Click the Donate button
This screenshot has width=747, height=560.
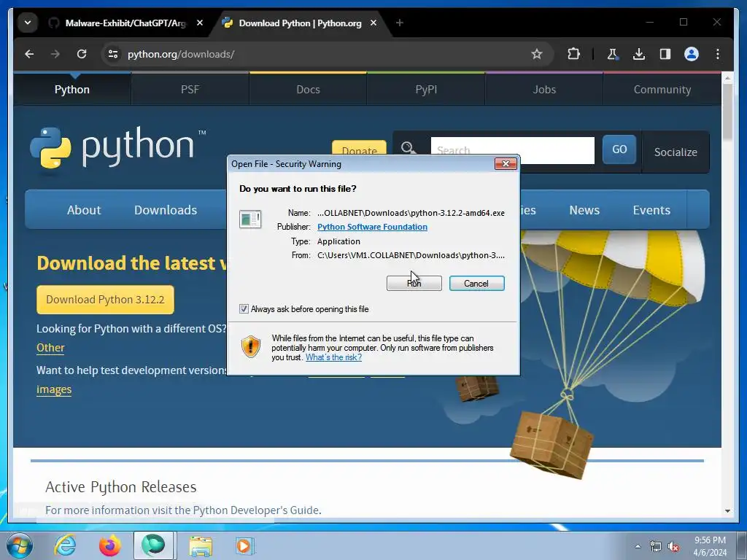pyautogui.click(x=359, y=147)
